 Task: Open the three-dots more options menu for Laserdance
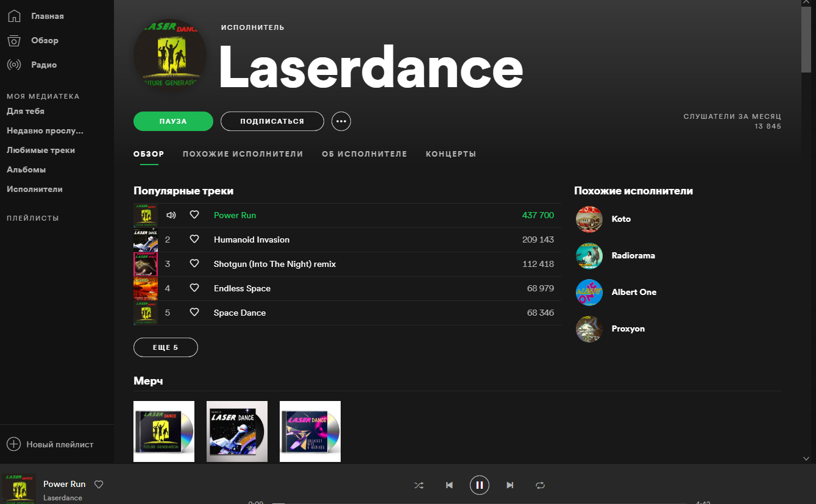(341, 121)
